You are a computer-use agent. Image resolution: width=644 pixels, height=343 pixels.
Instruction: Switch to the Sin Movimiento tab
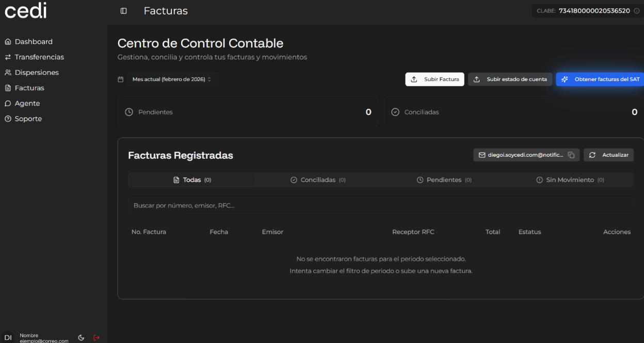coord(570,180)
